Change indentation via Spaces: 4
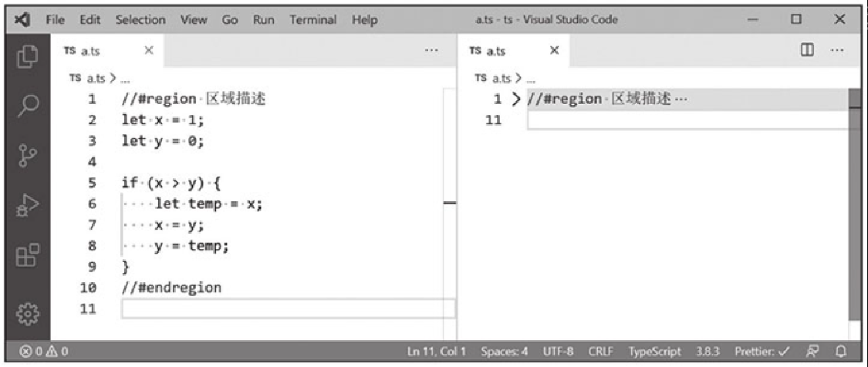This screenshot has height=367, width=868. (x=505, y=351)
